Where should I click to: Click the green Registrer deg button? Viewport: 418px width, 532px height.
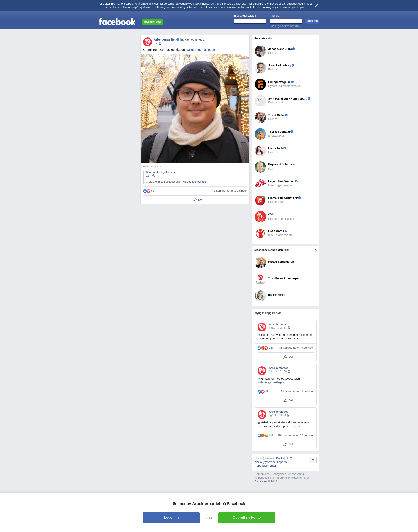[152, 22]
